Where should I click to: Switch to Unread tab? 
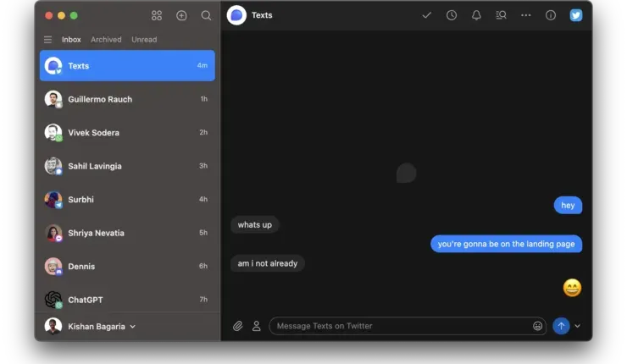[144, 40]
